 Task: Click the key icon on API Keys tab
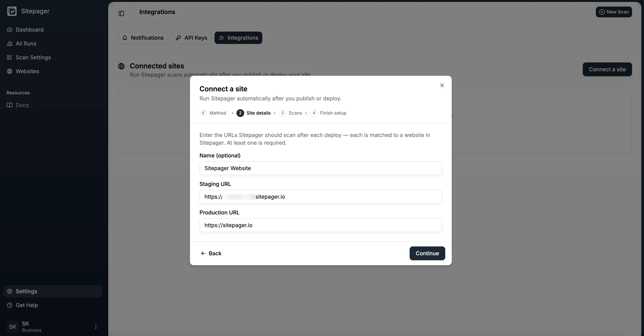178,38
